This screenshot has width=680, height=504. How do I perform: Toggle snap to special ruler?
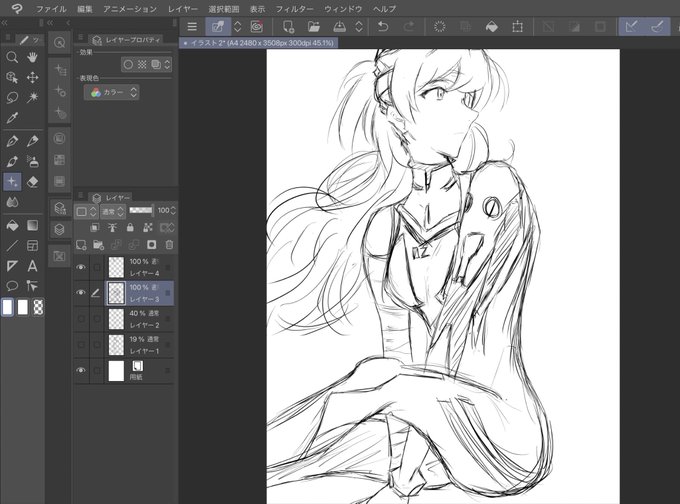click(x=657, y=27)
